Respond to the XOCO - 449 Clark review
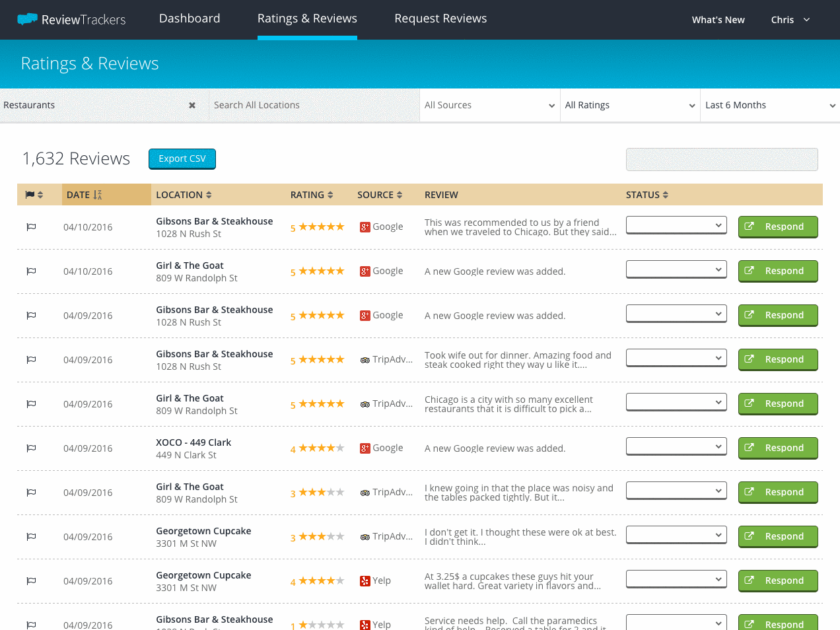This screenshot has height=630, width=840. tap(778, 448)
